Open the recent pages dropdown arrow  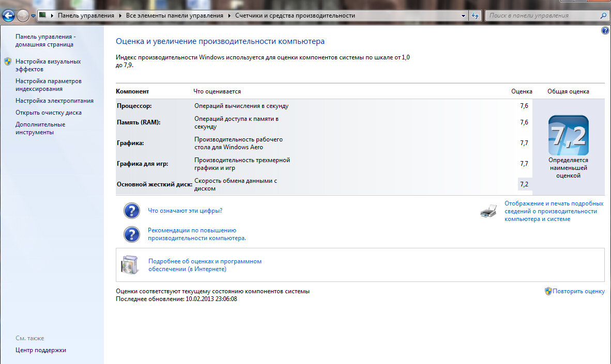tap(33, 16)
